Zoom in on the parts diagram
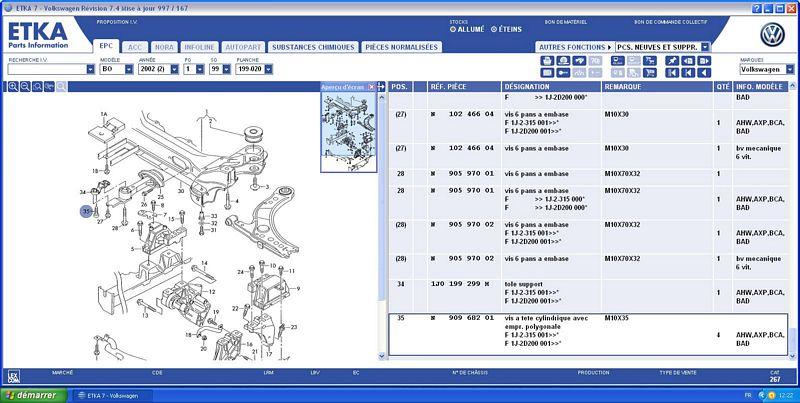The width and height of the screenshot is (800, 403). [x=13, y=87]
